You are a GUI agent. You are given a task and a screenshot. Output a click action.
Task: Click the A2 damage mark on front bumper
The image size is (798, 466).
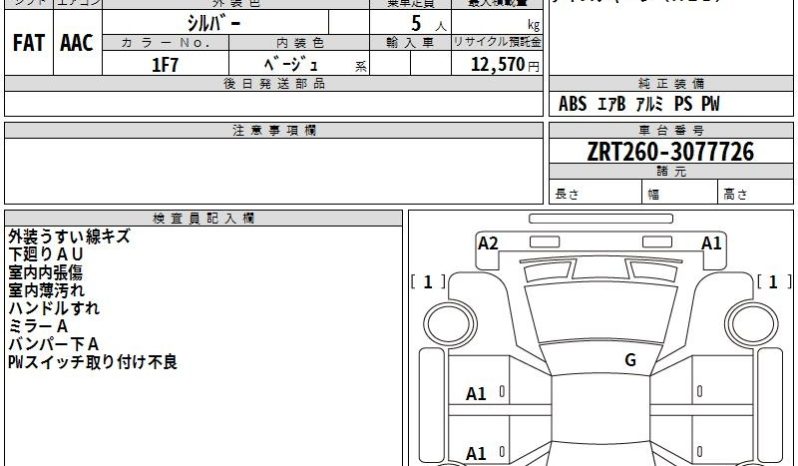point(488,243)
